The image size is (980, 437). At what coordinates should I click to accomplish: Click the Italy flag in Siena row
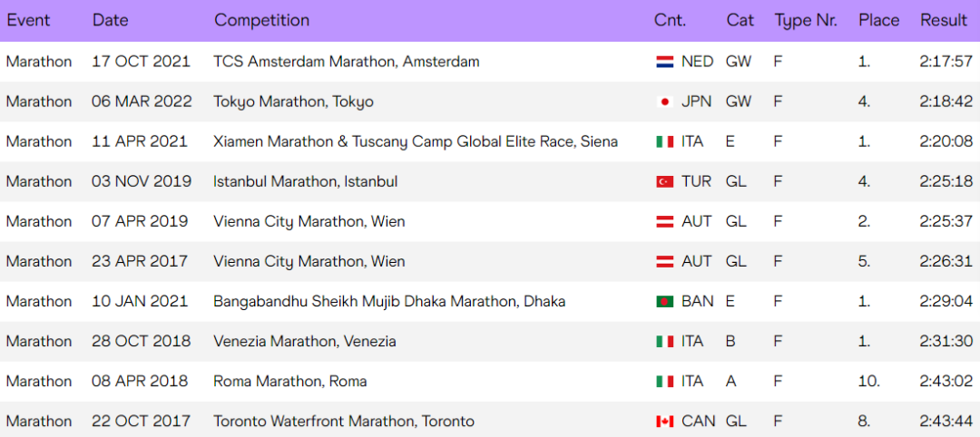coord(664,141)
